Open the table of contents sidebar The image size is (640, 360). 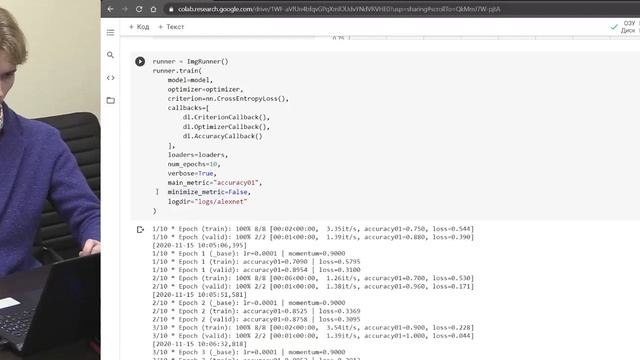[x=111, y=33]
